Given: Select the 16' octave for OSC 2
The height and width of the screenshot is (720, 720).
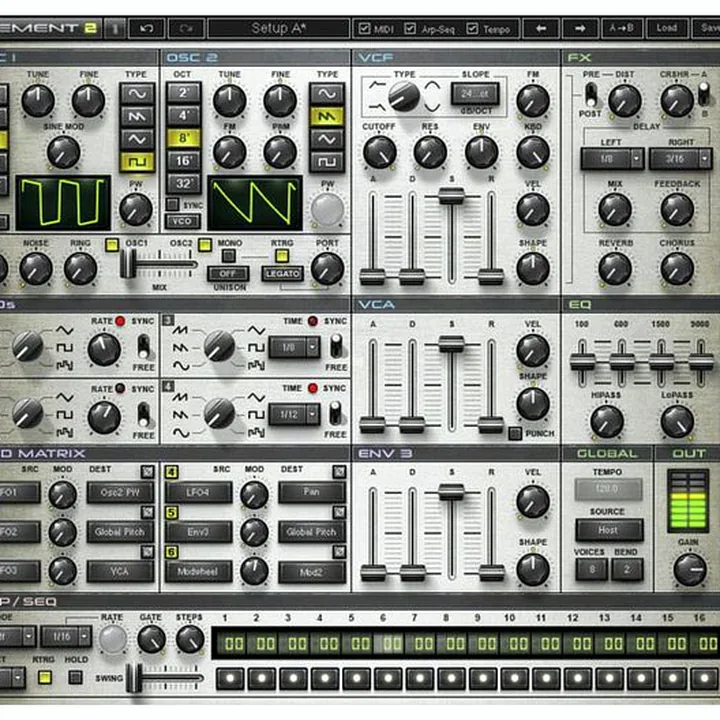Looking at the screenshot, I should tap(184, 161).
